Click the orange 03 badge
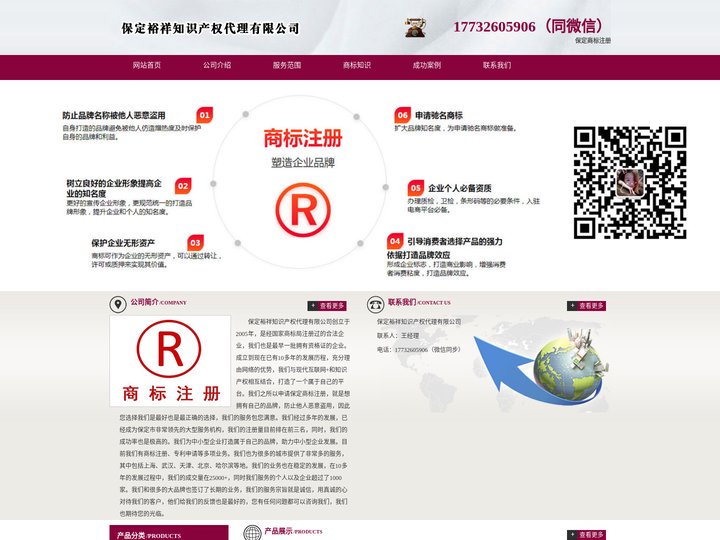This screenshot has width=720, height=540. 196,243
